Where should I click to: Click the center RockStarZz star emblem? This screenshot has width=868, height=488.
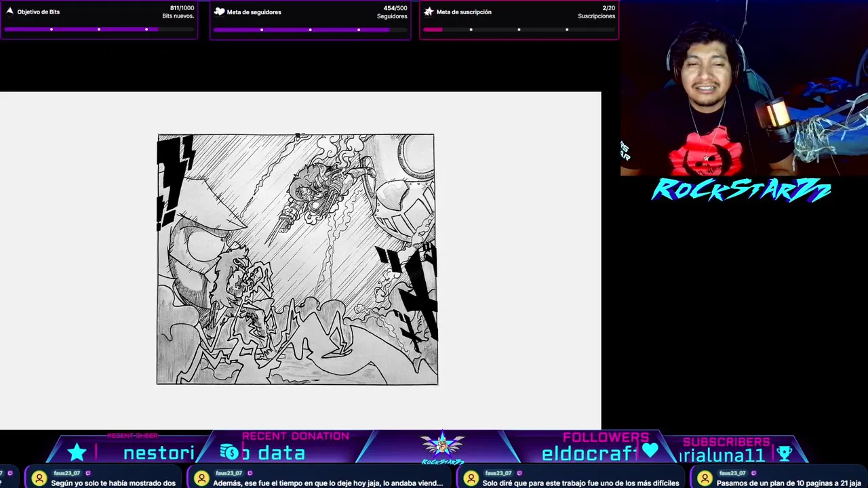click(x=442, y=446)
